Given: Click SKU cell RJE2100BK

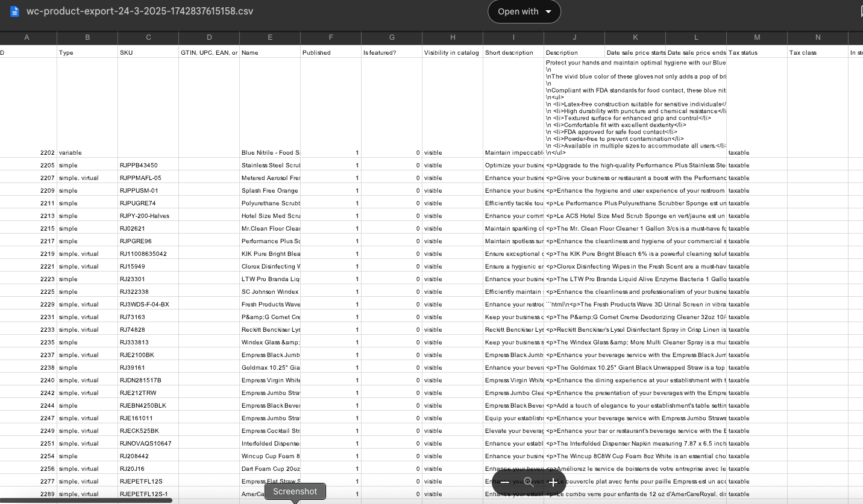Looking at the screenshot, I should pyautogui.click(x=148, y=355).
